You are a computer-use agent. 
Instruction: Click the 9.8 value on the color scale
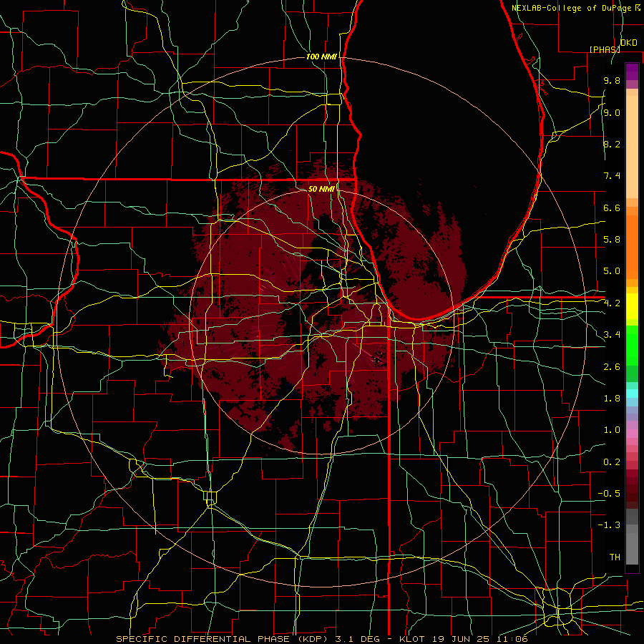click(612, 80)
